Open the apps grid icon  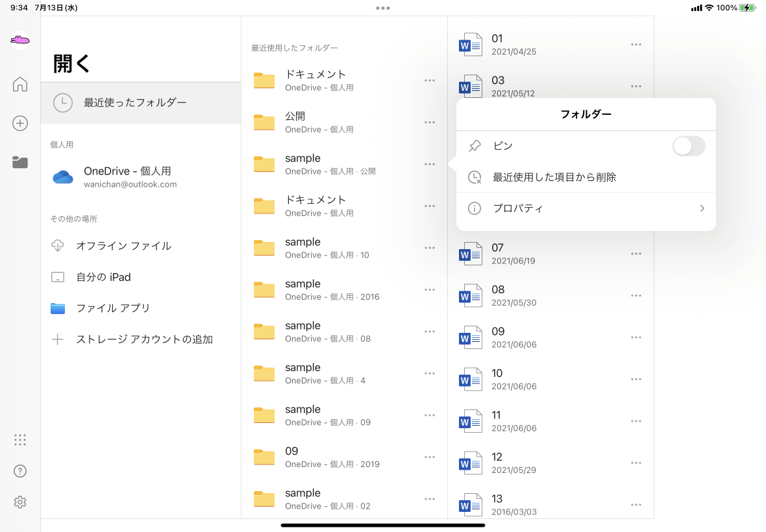20,440
